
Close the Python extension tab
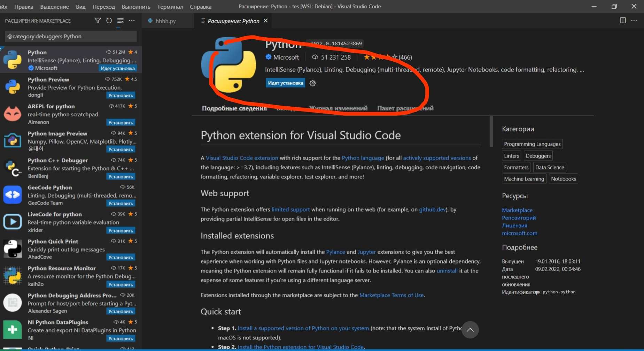[266, 21]
